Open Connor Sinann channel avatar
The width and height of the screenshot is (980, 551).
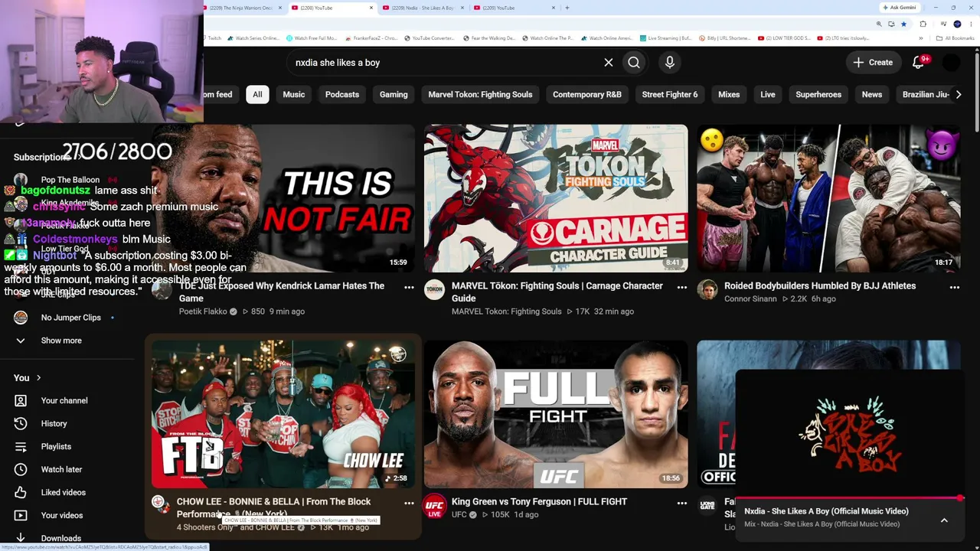pos(707,289)
